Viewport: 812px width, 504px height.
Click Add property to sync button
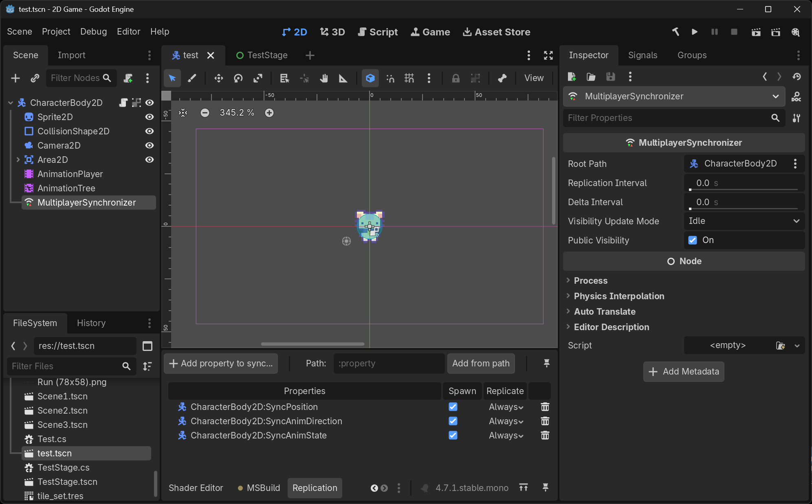pyautogui.click(x=221, y=363)
